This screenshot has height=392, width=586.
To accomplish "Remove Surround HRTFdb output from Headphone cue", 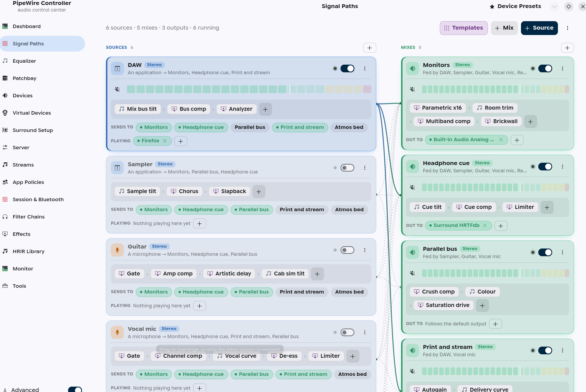I will pyautogui.click(x=485, y=225).
